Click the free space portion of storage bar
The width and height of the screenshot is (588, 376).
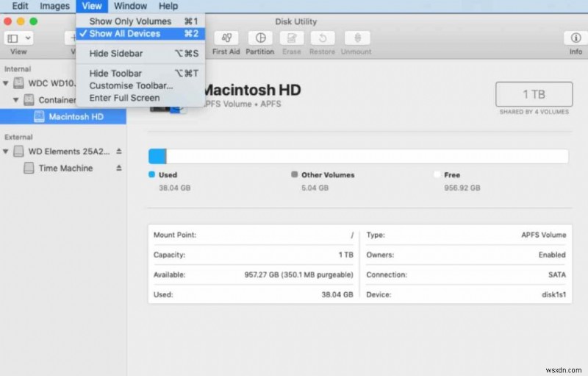click(368, 157)
